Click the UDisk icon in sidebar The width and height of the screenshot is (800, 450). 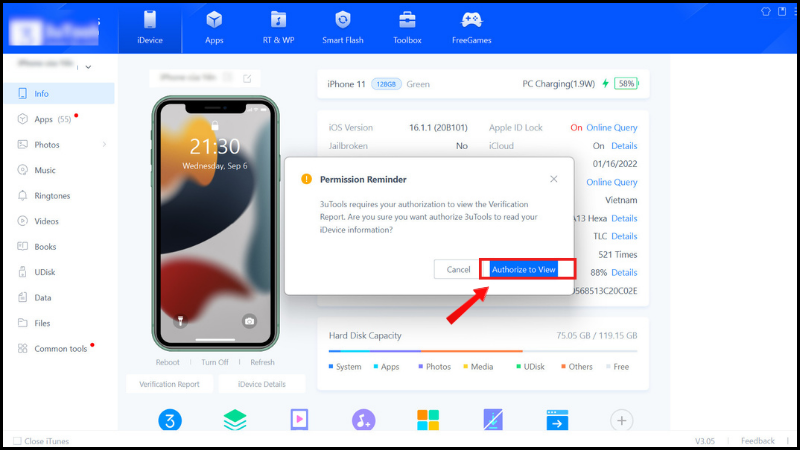pyautogui.click(x=22, y=272)
